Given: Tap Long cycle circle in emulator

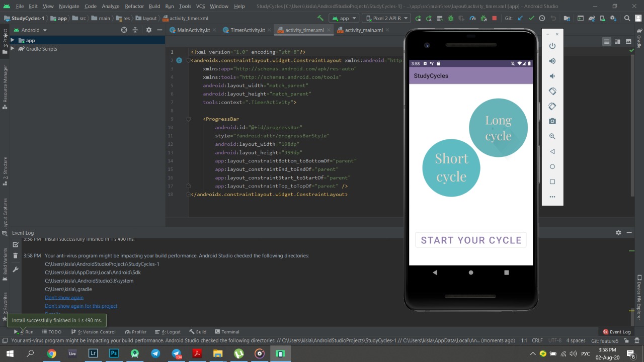Looking at the screenshot, I should [x=498, y=128].
